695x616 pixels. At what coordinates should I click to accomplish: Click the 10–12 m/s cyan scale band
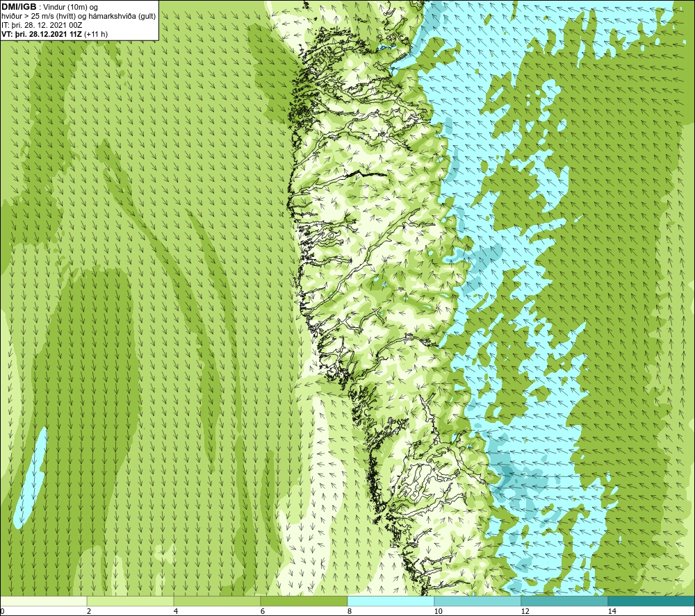coord(478,601)
